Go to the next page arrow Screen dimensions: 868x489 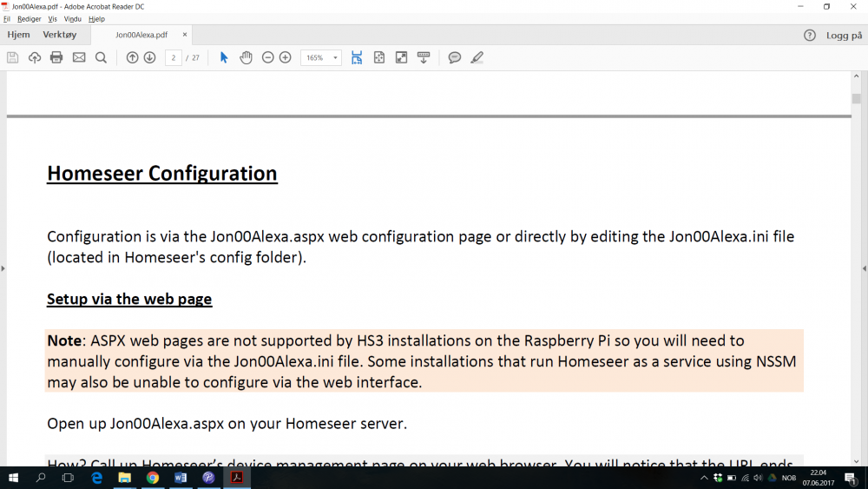(149, 57)
